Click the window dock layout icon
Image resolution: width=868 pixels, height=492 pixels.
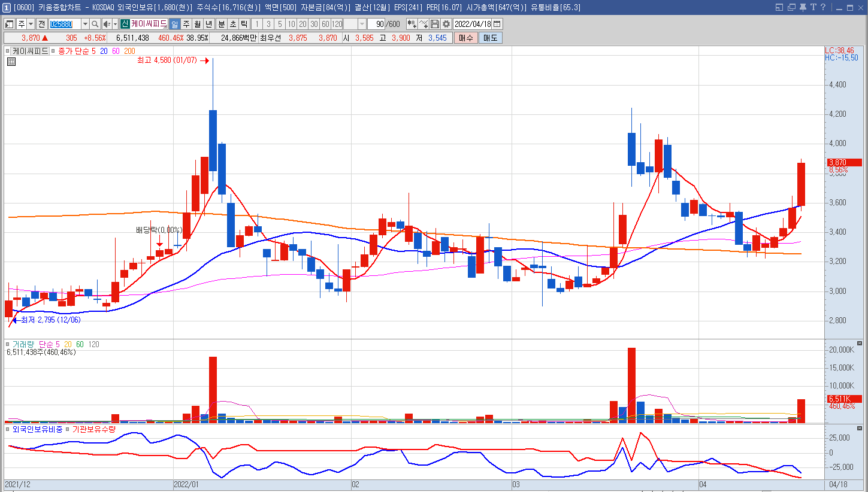[x=779, y=7]
